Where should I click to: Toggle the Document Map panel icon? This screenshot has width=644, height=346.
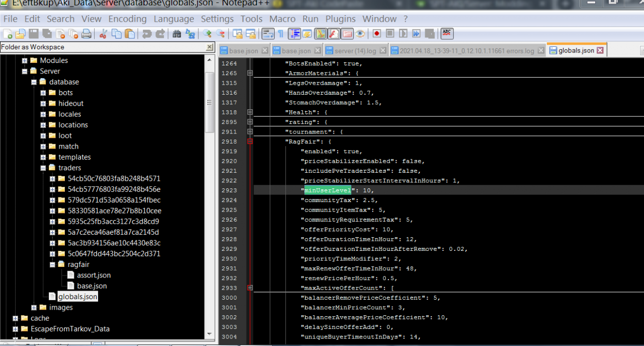point(320,34)
